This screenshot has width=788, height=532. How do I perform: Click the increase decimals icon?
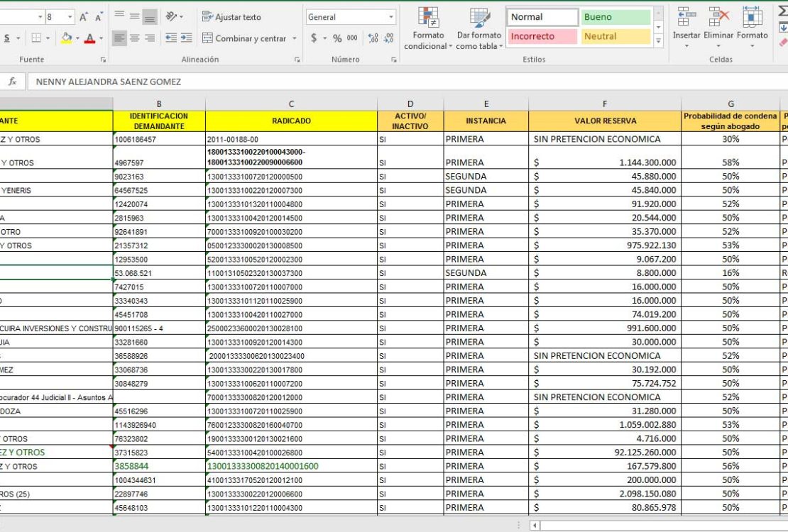tap(373, 38)
